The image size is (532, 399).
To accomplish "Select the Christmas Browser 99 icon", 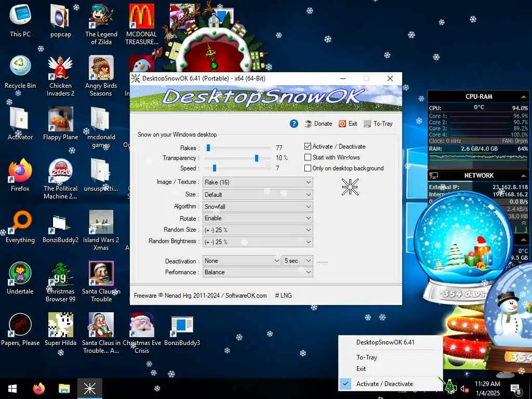I will (60, 282).
